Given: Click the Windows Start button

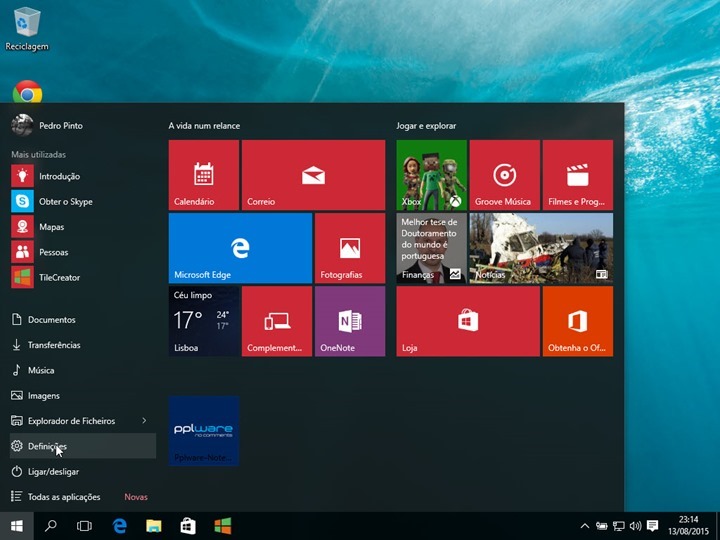Looking at the screenshot, I should point(17,526).
